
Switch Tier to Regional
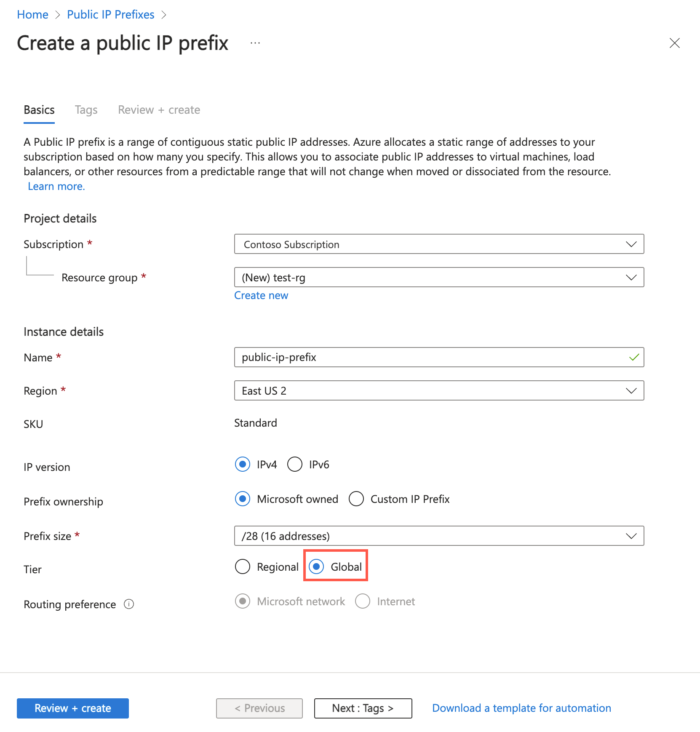point(242,567)
